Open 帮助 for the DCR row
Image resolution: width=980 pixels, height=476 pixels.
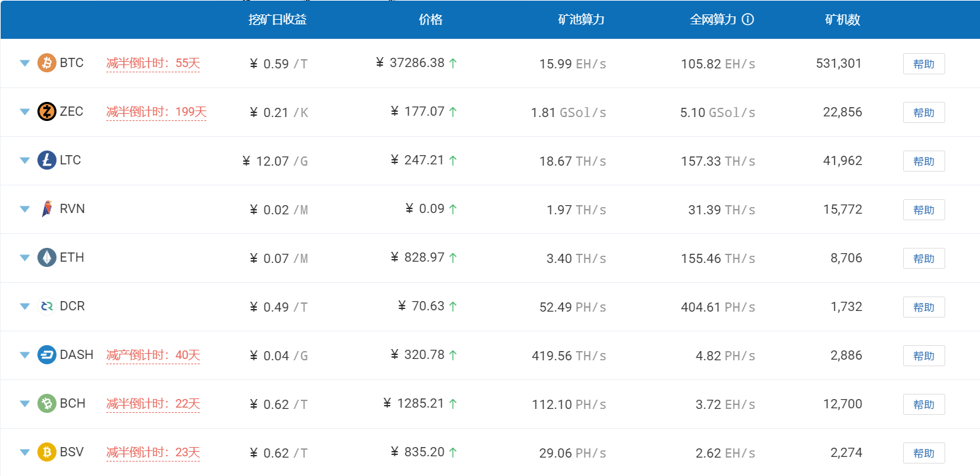924,307
